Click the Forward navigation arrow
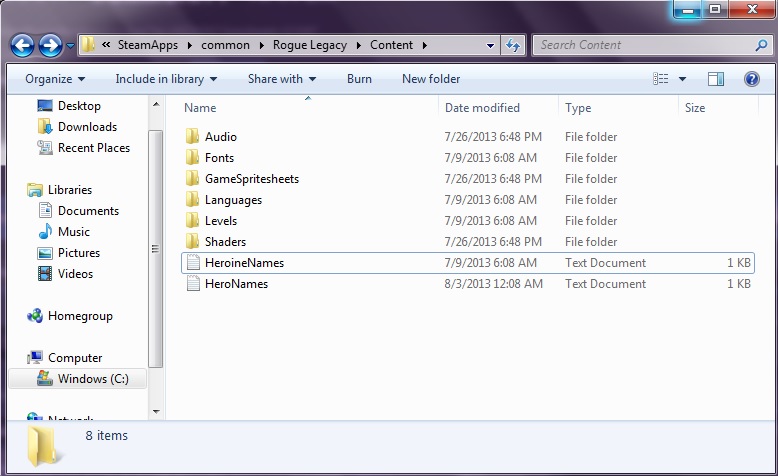Viewport: 778px width, 476px height. click(51, 46)
